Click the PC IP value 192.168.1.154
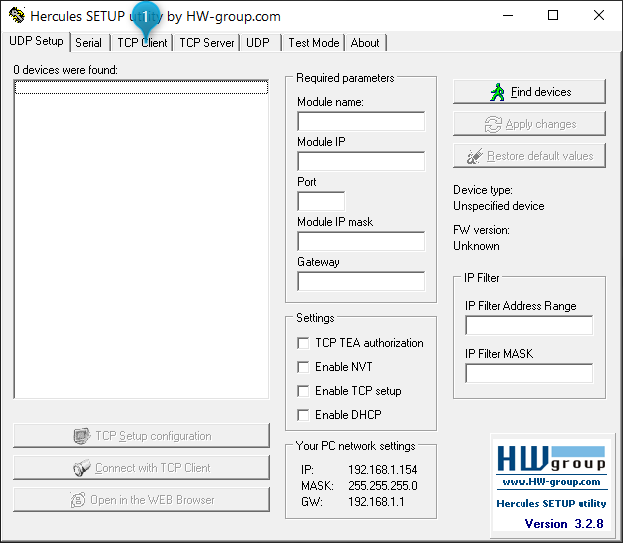Image resolution: width=623 pixels, height=543 pixels. (x=382, y=470)
